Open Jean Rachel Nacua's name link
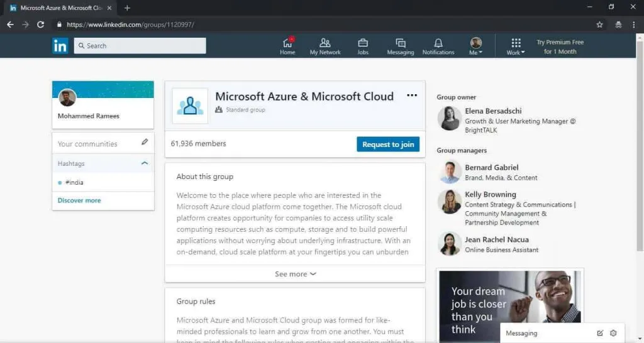The width and height of the screenshot is (644, 343). pyautogui.click(x=497, y=239)
